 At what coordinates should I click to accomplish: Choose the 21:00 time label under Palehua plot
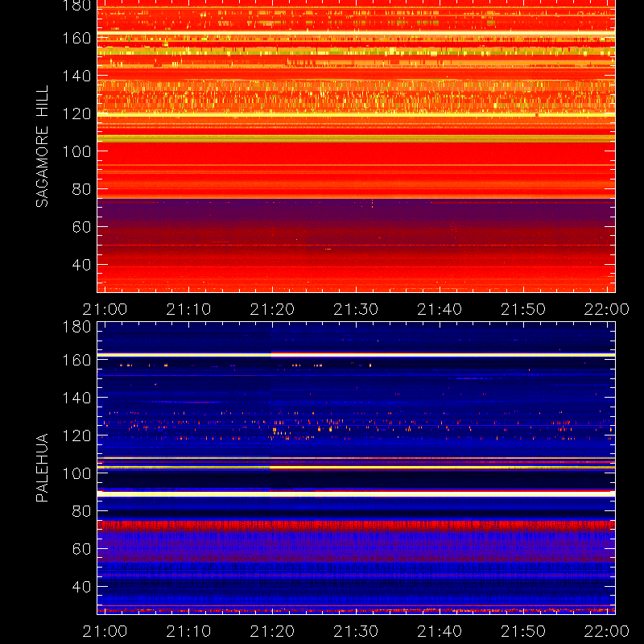coord(105,631)
